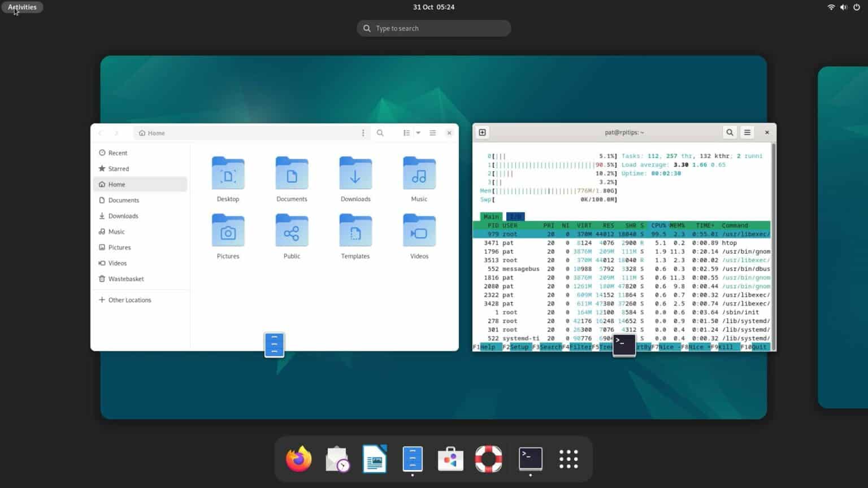Image resolution: width=868 pixels, height=488 pixels.
Task: Click the back arrow in Files
Action: coord(100,133)
